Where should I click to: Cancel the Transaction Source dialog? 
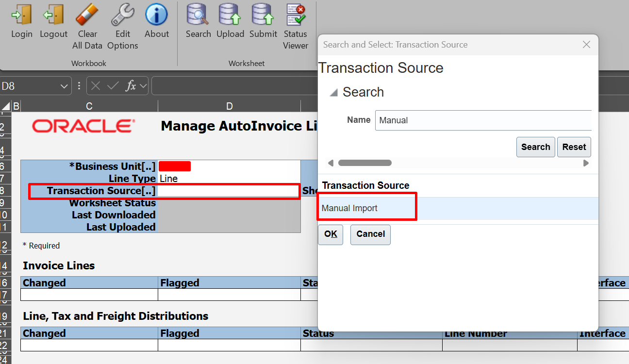(x=370, y=234)
